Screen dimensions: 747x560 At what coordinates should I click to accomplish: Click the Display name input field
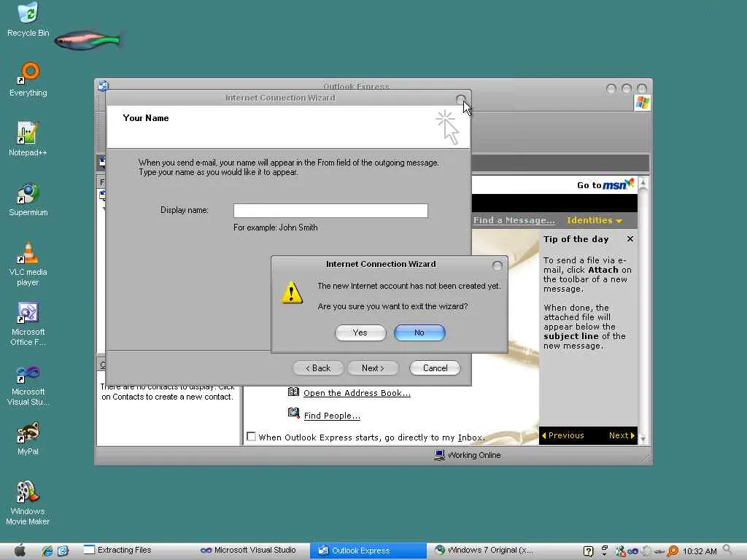(x=330, y=211)
